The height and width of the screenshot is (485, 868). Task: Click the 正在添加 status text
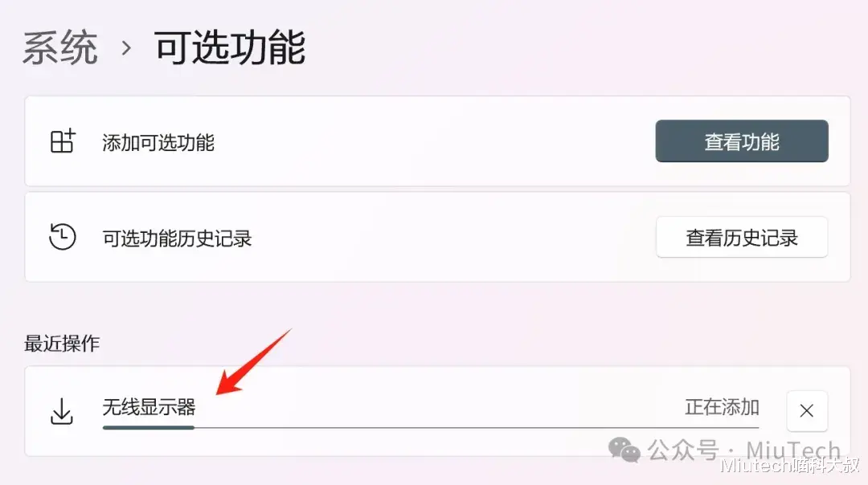(722, 407)
